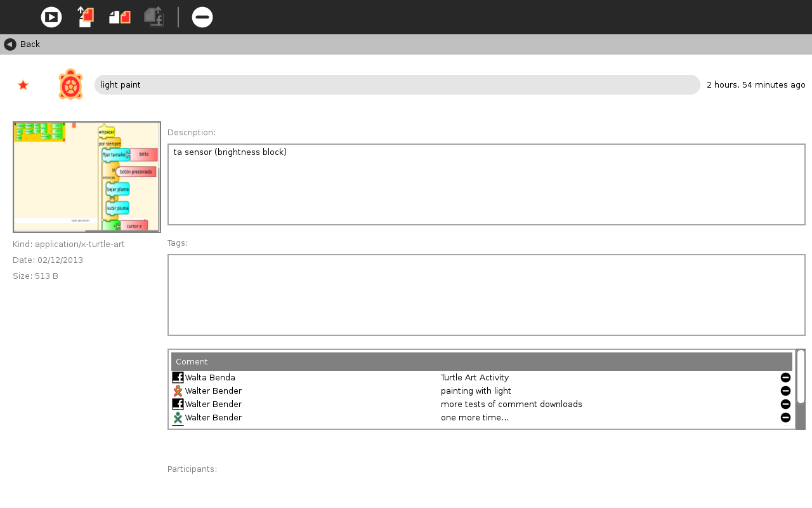Image resolution: width=812 pixels, height=508 pixels.
Task: Click the Resume activity play icon
Action: 51,17
